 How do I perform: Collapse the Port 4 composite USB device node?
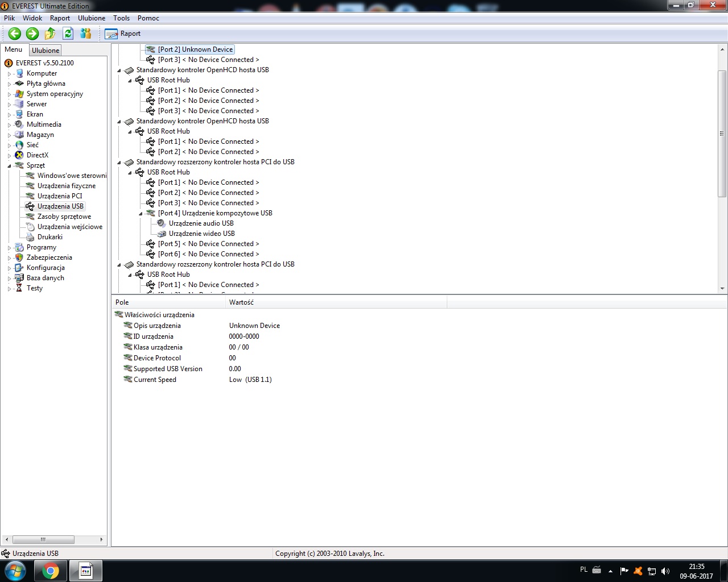140,214
